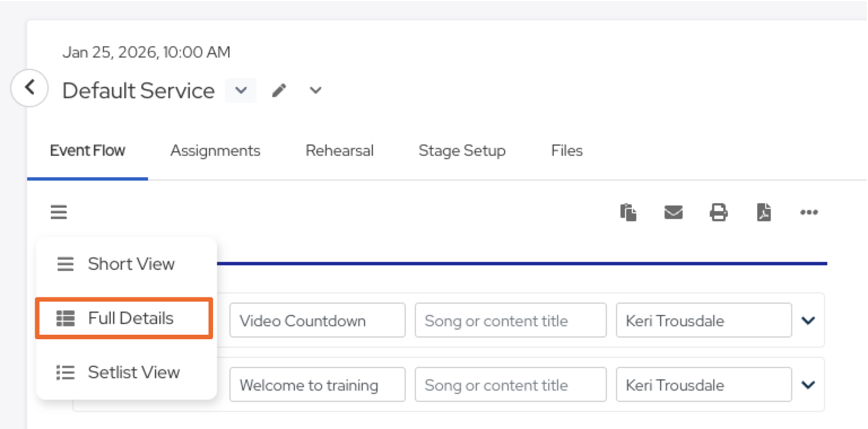Open the highlighted chevron dropdown beside Default Service
This screenshot has width=868, height=429.
pyautogui.click(x=241, y=90)
